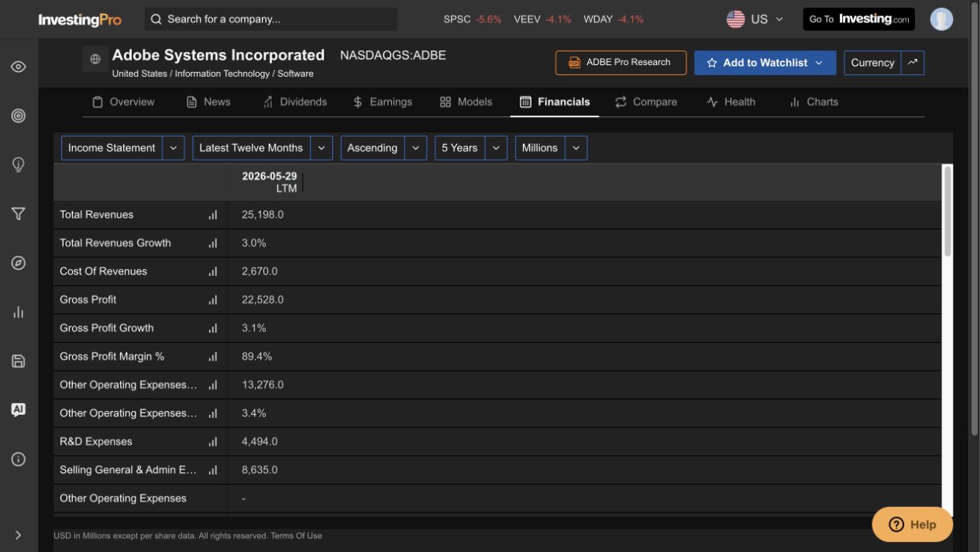Click the Total Revenues value 25,198.0
The width and height of the screenshot is (980, 552).
(263, 215)
